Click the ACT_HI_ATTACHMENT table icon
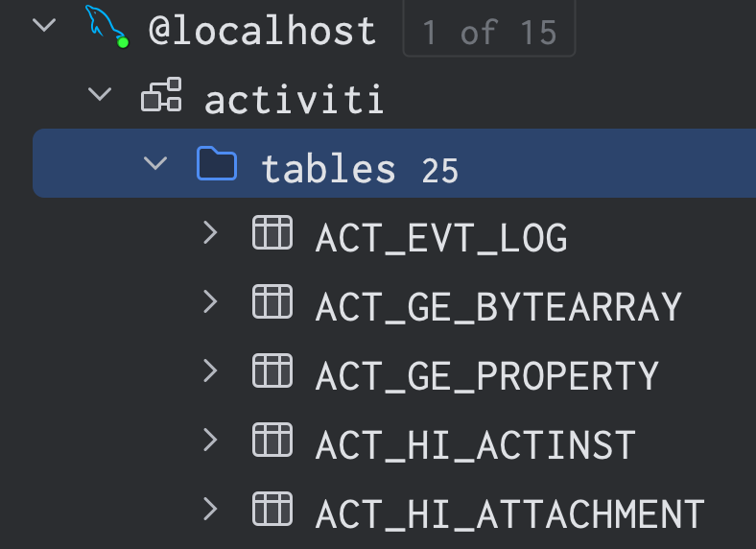This screenshot has height=549, width=756. click(x=272, y=509)
